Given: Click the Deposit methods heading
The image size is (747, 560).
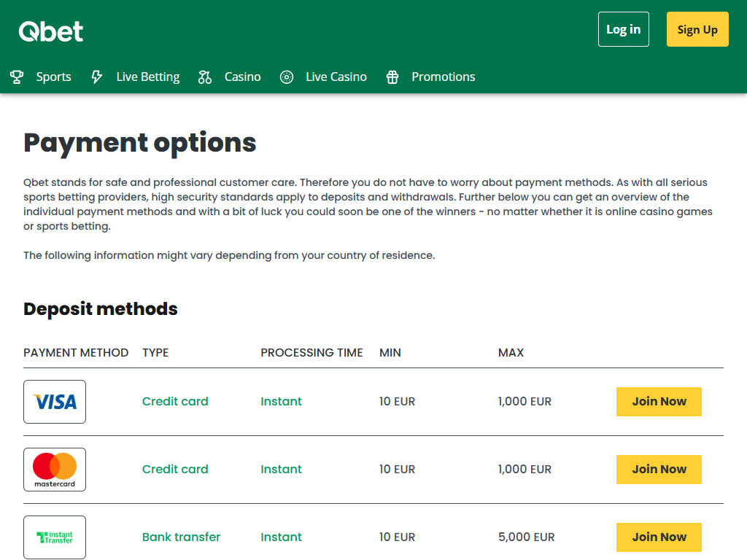Looking at the screenshot, I should click(101, 308).
